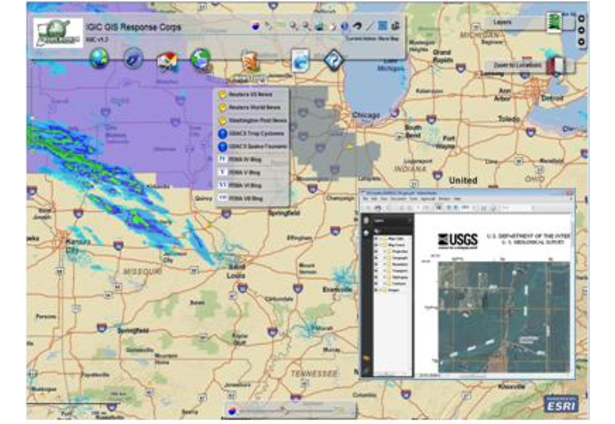Select the GDACS Quake/Tsunami feed

(x=252, y=146)
